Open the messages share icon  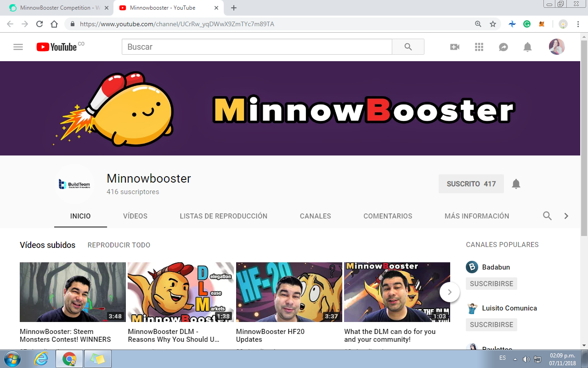point(503,47)
